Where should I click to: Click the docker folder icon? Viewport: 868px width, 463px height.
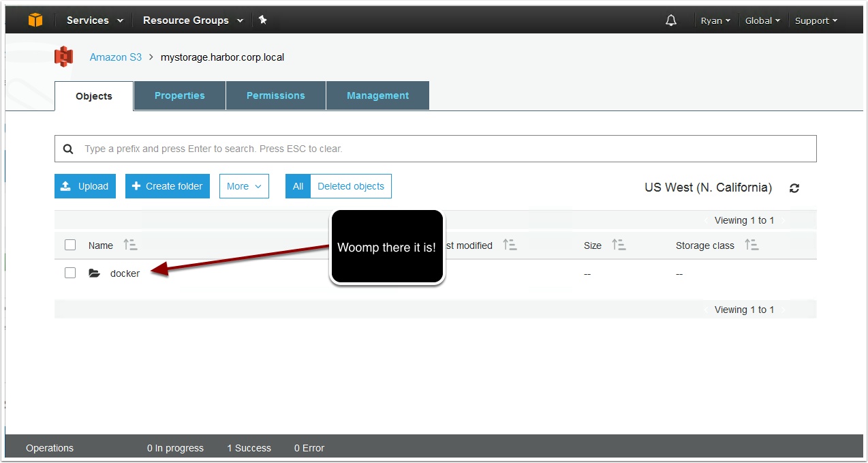pyautogui.click(x=94, y=273)
